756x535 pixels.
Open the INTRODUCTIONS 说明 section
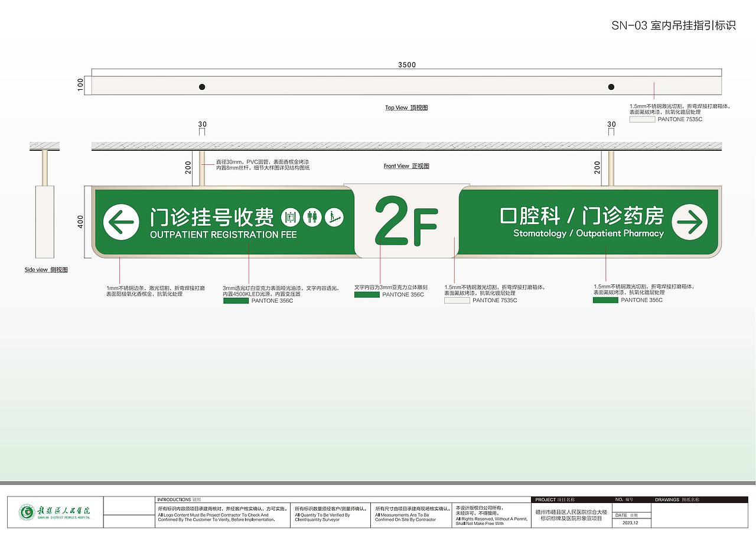177,498
